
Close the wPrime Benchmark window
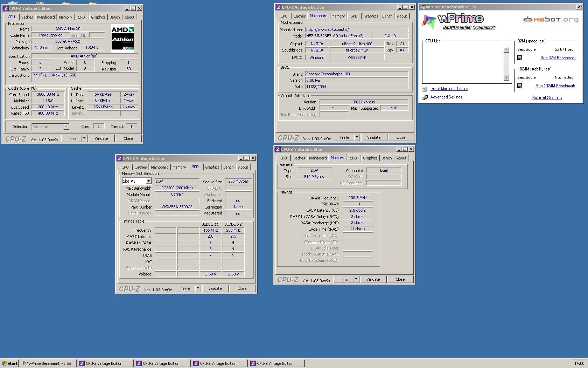(579, 7)
